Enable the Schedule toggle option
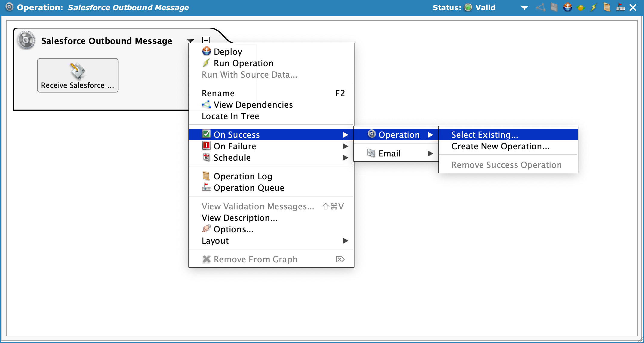The height and width of the screenshot is (343, 644). [x=231, y=157]
